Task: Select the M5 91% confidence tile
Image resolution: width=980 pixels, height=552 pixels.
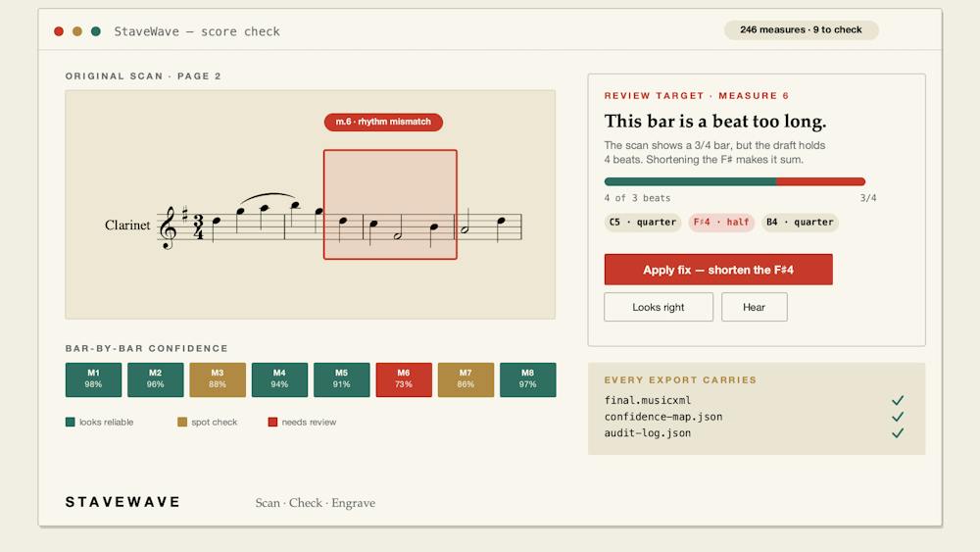Action: point(341,379)
